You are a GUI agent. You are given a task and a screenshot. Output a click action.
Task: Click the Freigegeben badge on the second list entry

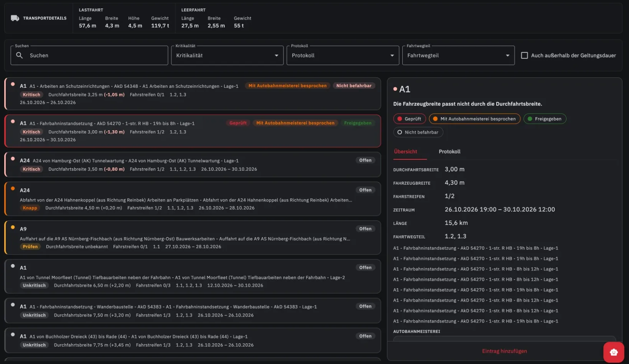click(357, 123)
